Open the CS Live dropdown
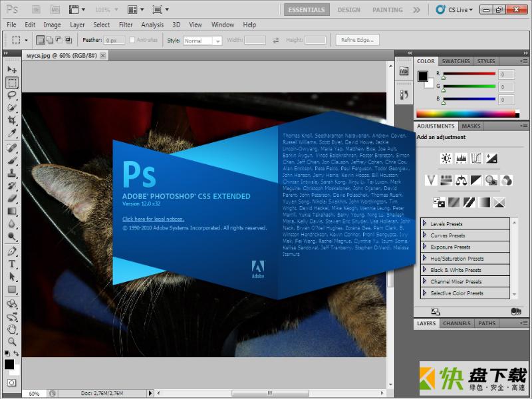 [x=454, y=9]
